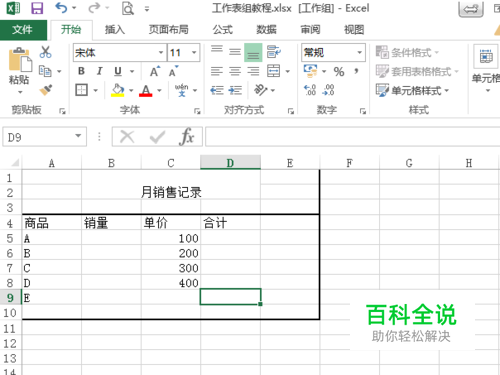This screenshot has height=375, width=500.
Task: Align text left icon
Action: tap(217, 71)
